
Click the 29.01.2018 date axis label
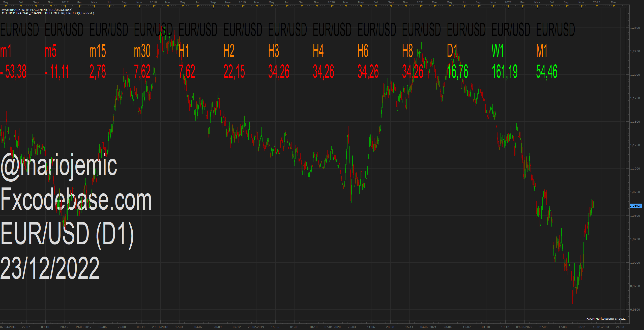[x=160, y=327]
